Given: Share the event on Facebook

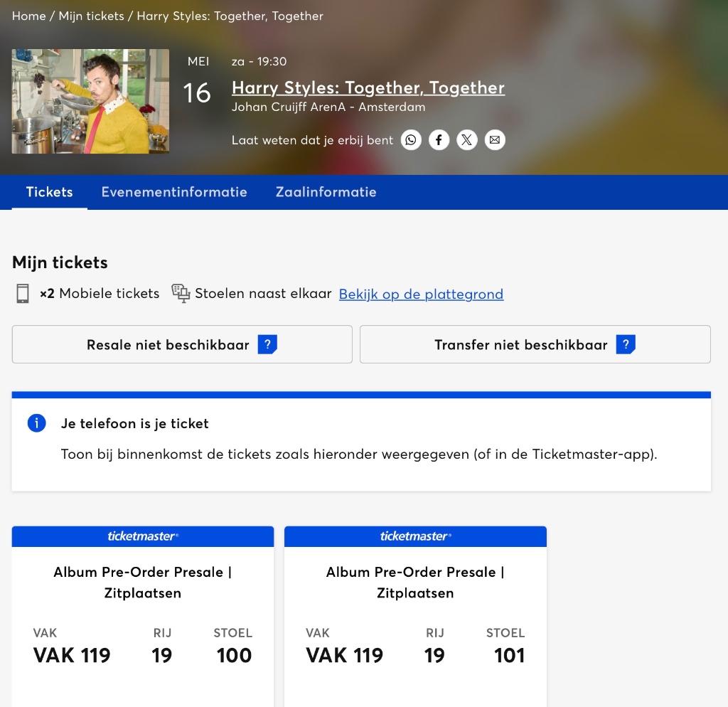Looking at the screenshot, I should point(439,140).
